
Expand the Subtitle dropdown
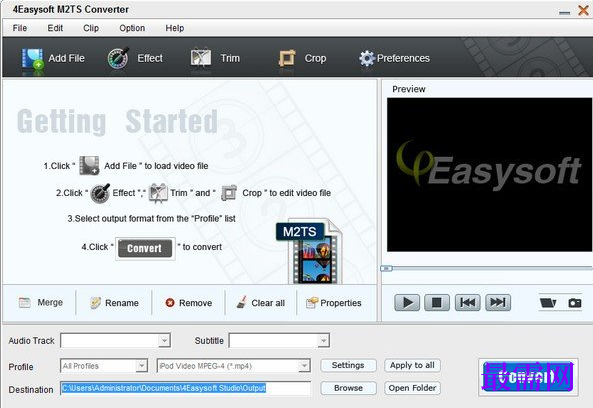(x=323, y=341)
